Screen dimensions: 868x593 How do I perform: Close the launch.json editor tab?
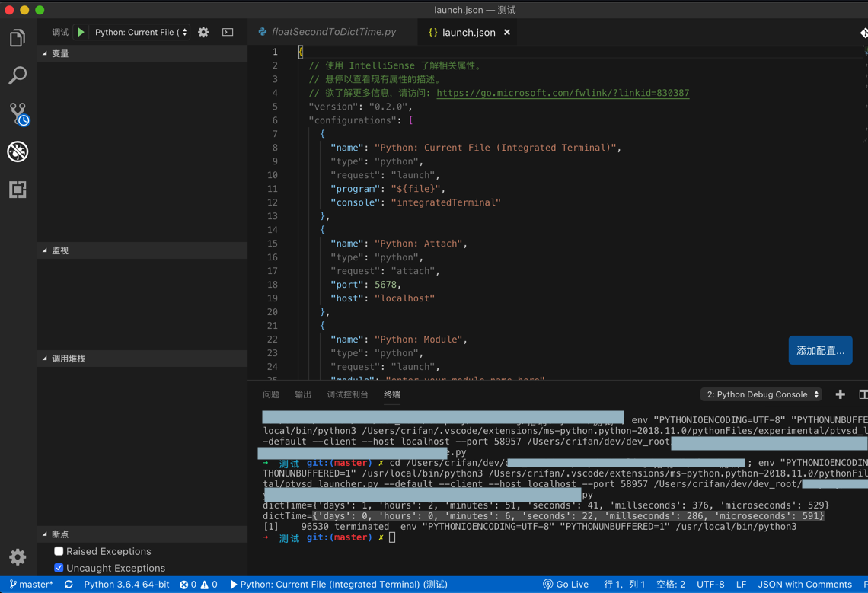click(x=507, y=32)
